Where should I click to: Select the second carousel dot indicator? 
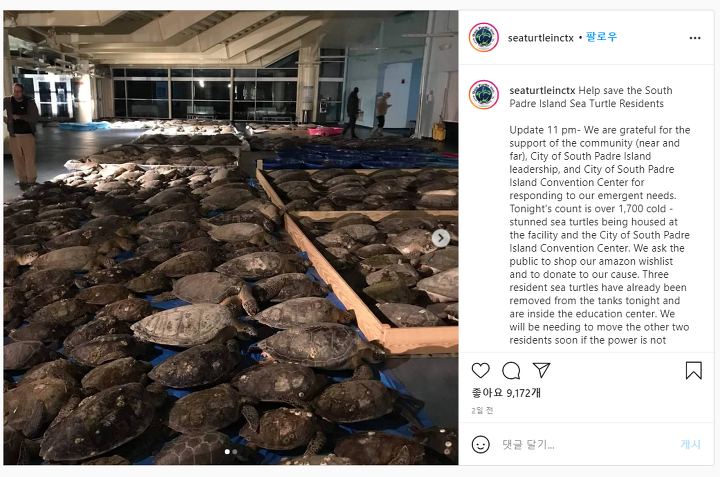(x=235, y=452)
